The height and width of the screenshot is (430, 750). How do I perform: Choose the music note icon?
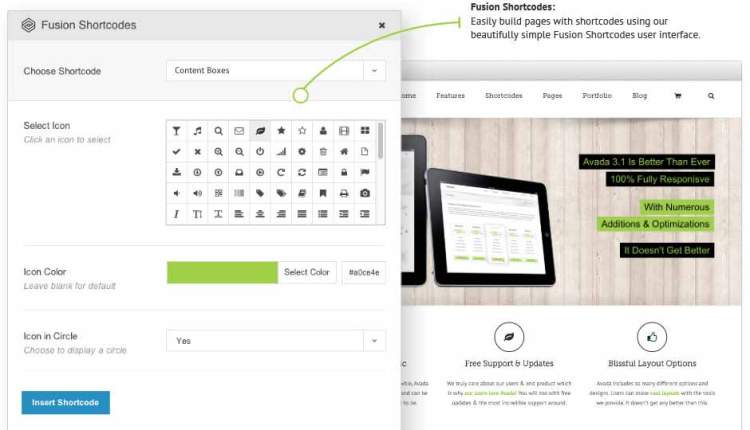pos(197,131)
